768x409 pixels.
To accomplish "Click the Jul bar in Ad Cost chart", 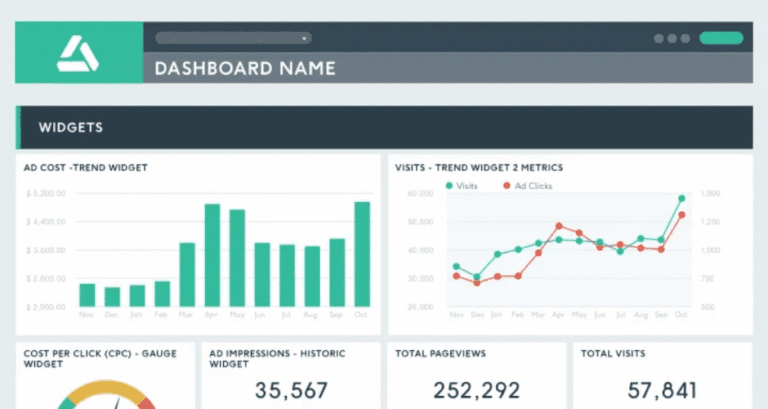I will click(287, 276).
